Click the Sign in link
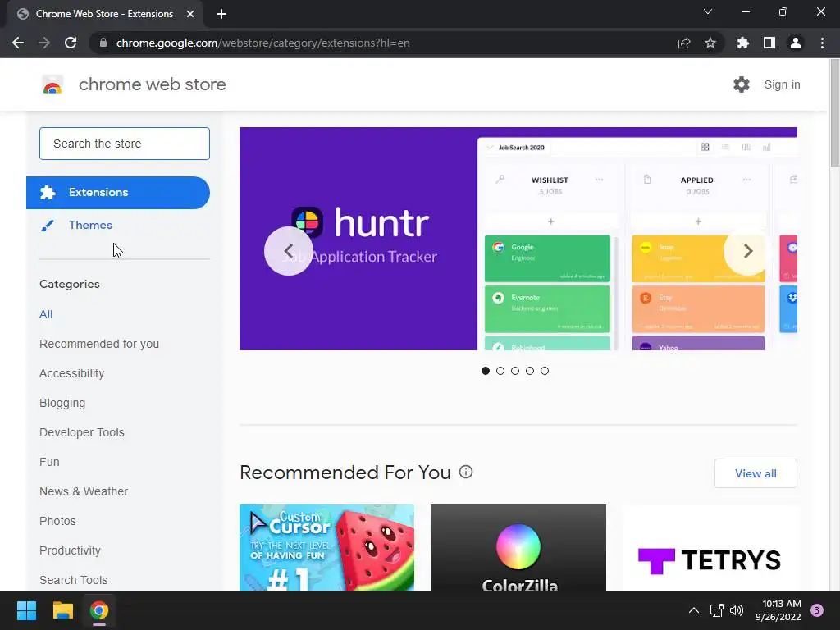Screen dimensions: 840x630 coord(782,84)
